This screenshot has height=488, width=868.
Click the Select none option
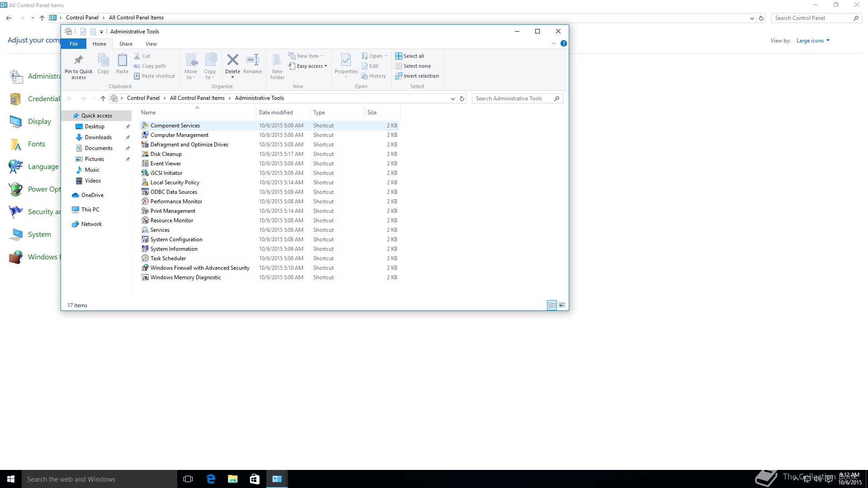point(417,66)
